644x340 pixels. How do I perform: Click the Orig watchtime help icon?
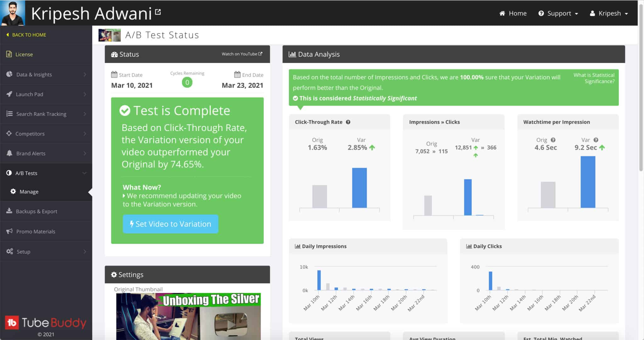pos(553,140)
